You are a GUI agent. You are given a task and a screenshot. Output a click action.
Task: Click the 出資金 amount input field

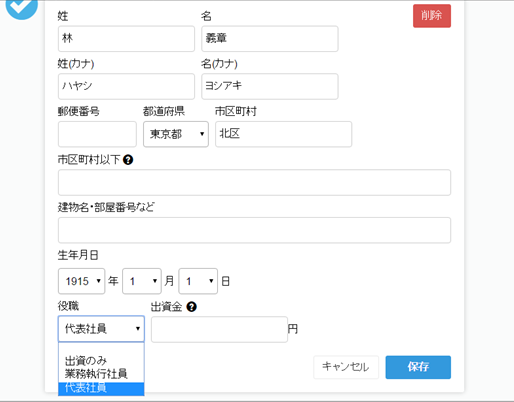tap(219, 329)
